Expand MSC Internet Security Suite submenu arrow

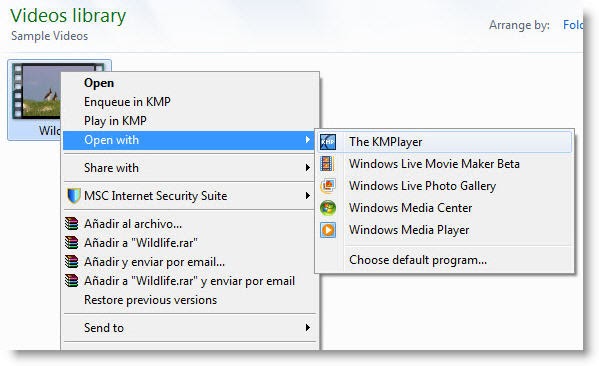pyautogui.click(x=308, y=196)
